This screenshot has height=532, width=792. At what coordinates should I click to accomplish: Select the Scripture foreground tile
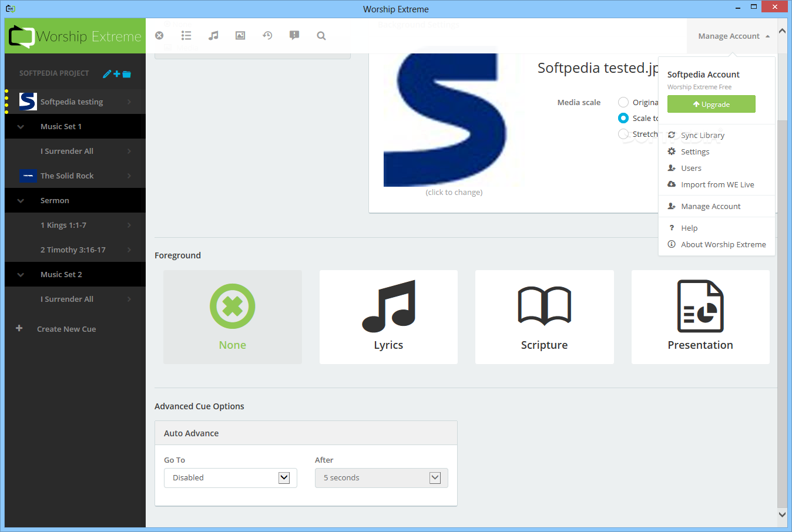click(545, 317)
